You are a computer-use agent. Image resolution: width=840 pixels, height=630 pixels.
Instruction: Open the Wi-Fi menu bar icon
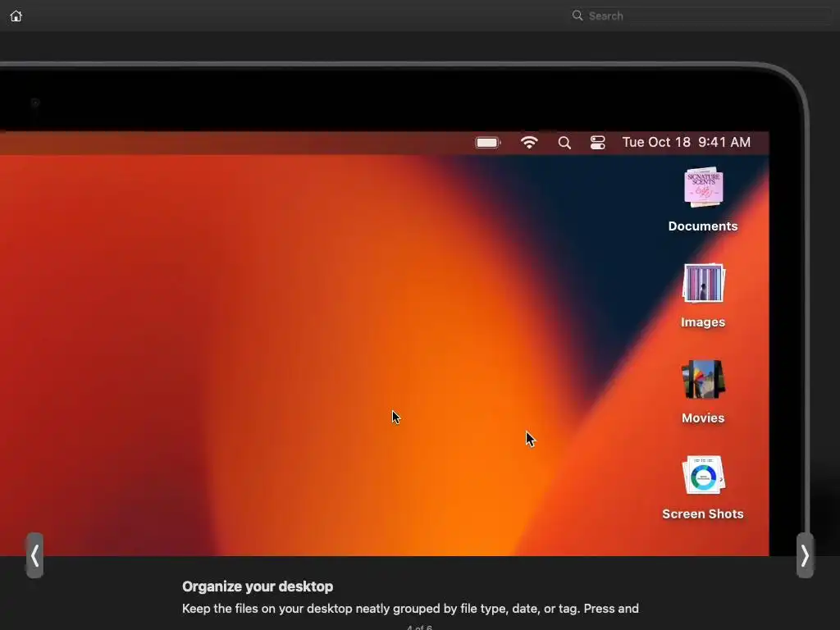pos(529,143)
